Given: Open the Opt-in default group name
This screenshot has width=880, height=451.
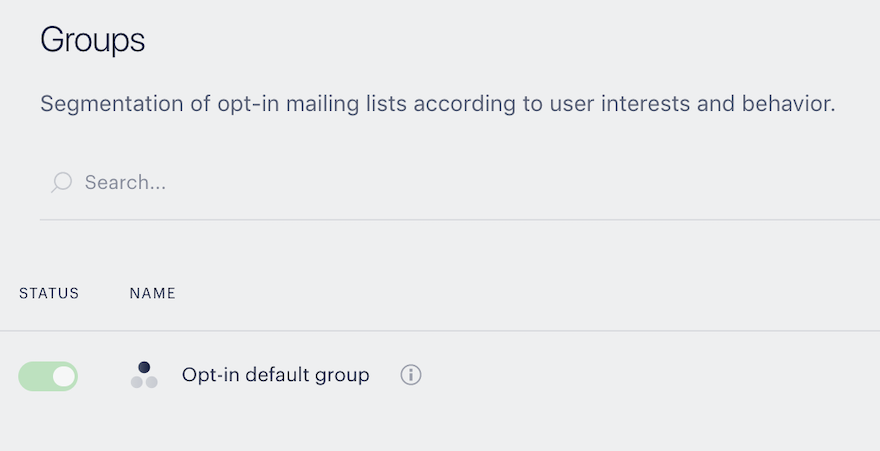Looking at the screenshot, I should tap(276, 375).
